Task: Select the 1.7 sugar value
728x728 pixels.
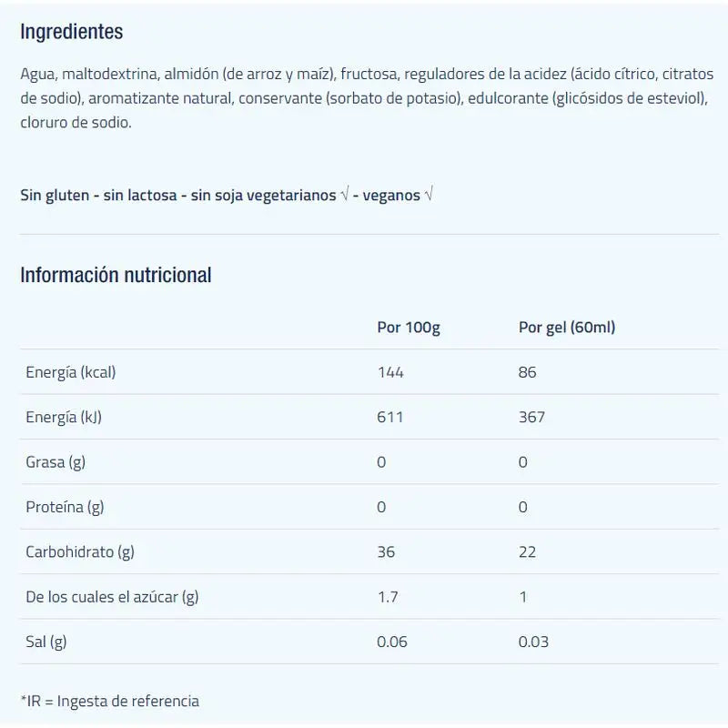Action: 387,597
